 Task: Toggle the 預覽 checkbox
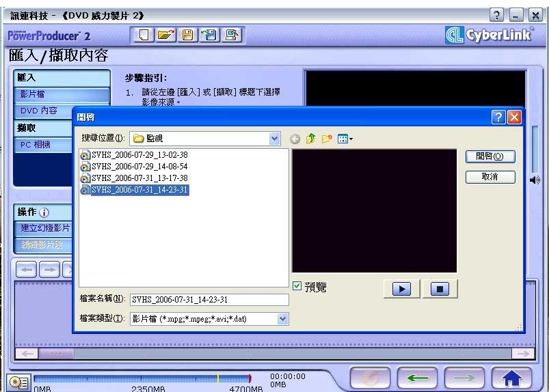click(297, 286)
